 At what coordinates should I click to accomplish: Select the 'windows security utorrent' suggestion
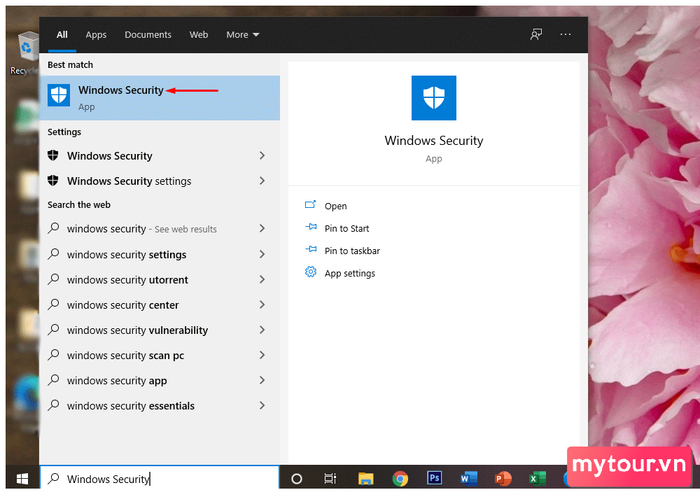pos(159,279)
